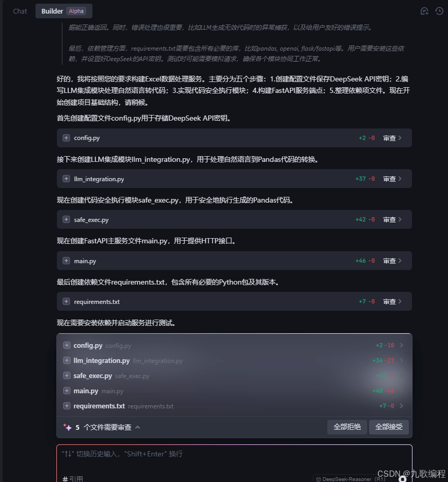Click plus icon beside llm_integration.py card
Viewport: 448px width, 482px height.
[66, 179]
